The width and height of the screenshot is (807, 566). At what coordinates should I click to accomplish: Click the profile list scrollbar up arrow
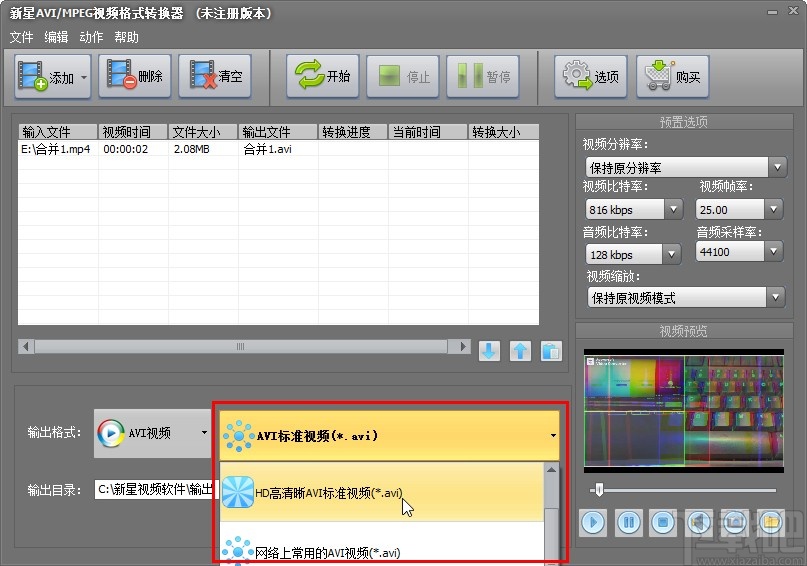pyautogui.click(x=551, y=470)
